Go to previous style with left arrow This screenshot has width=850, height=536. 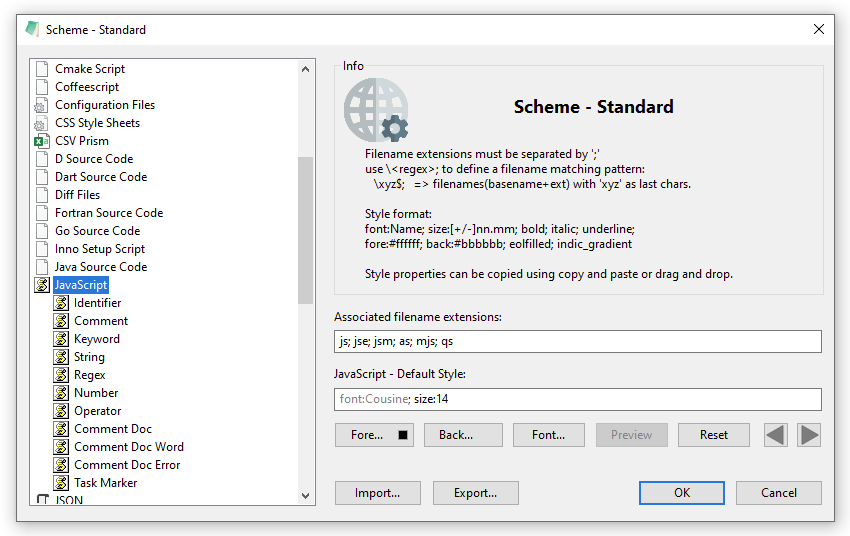click(x=776, y=435)
